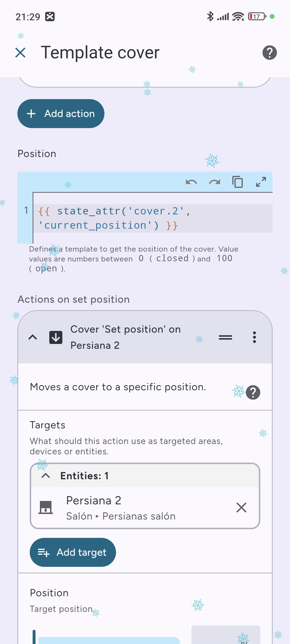Expand the code editor to fullscreen
The image size is (290, 644).
point(261,182)
